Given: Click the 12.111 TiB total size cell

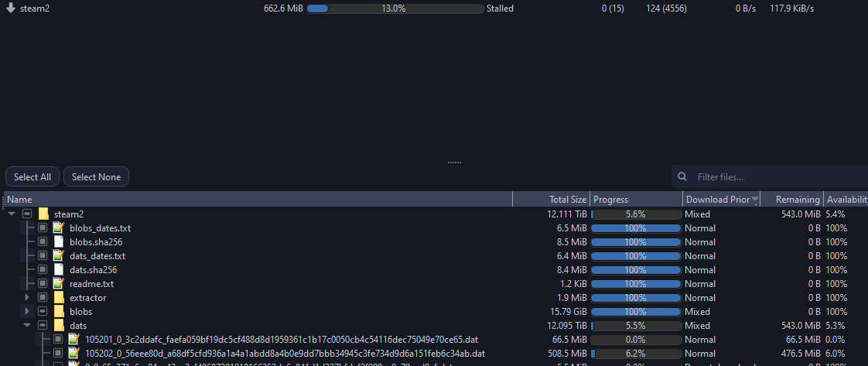Looking at the screenshot, I should (567, 214).
